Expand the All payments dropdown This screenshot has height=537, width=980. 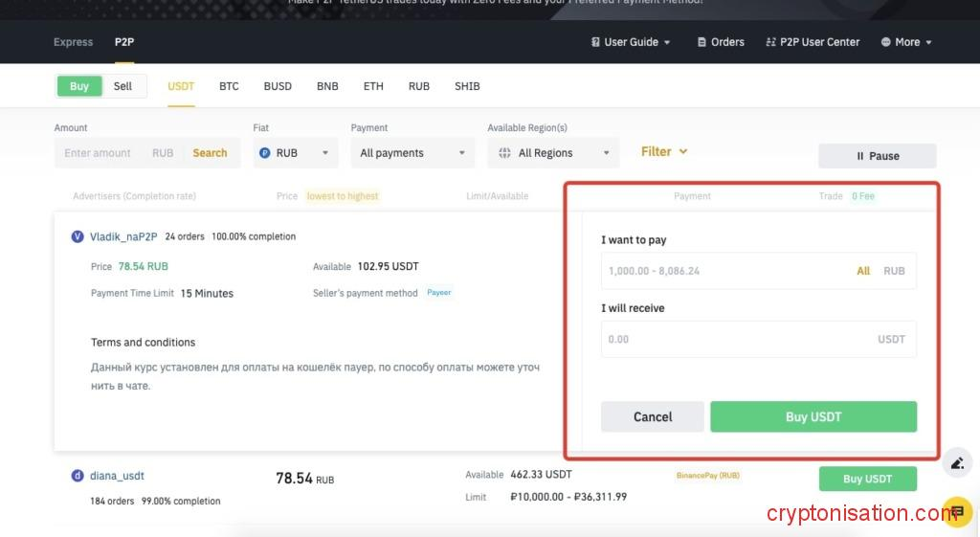[x=412, y=153]
